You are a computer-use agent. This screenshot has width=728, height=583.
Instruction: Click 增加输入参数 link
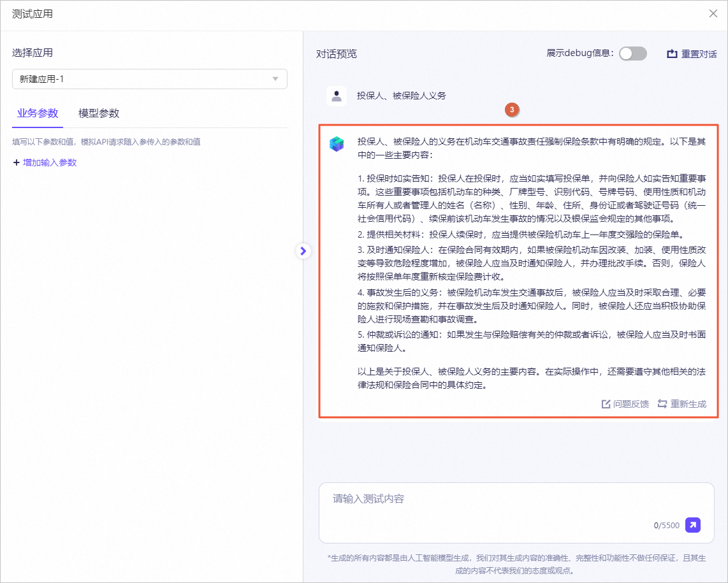pos(50,162)
